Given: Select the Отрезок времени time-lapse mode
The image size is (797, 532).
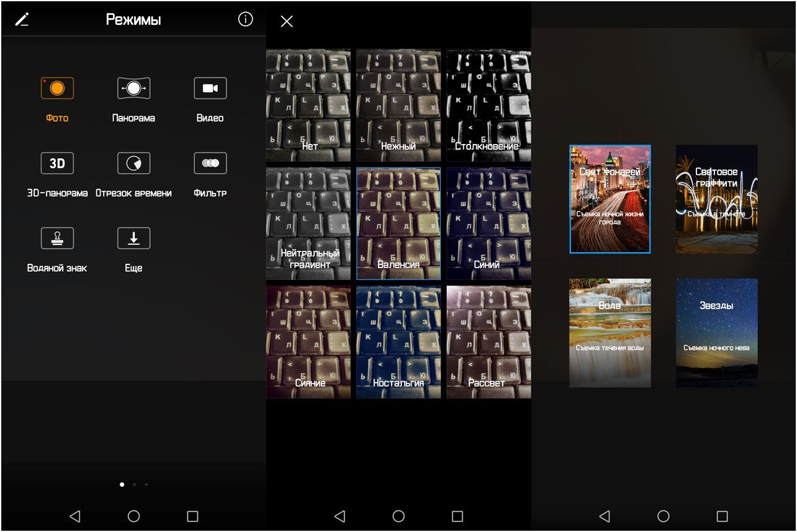Looking at the screenshot, I should [133, 163].
